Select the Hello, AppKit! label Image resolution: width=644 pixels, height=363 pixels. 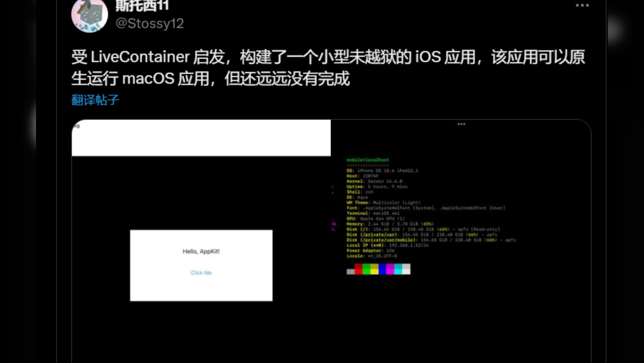click(201, 251)
